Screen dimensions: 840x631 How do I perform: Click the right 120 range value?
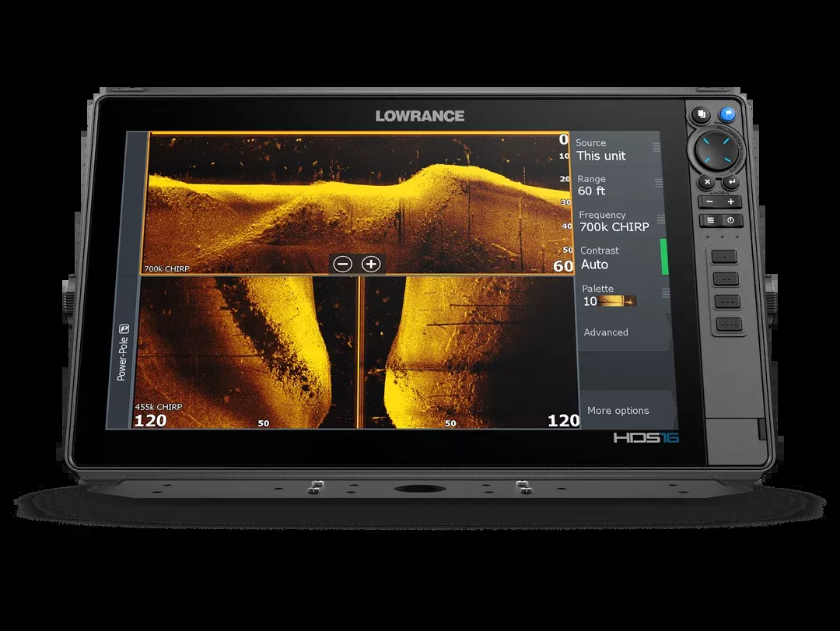(x=564, y=420)
